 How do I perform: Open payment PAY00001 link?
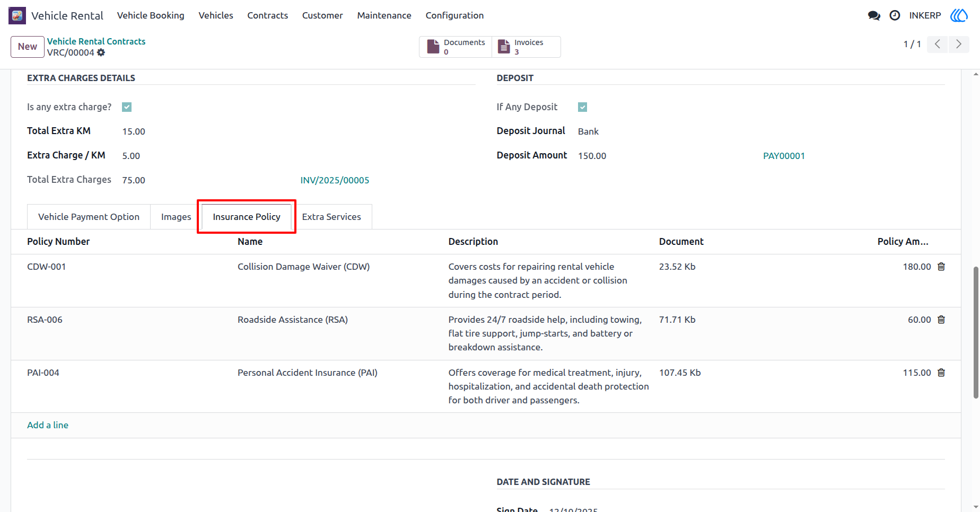pyautogui.click(x=784, y=156)
